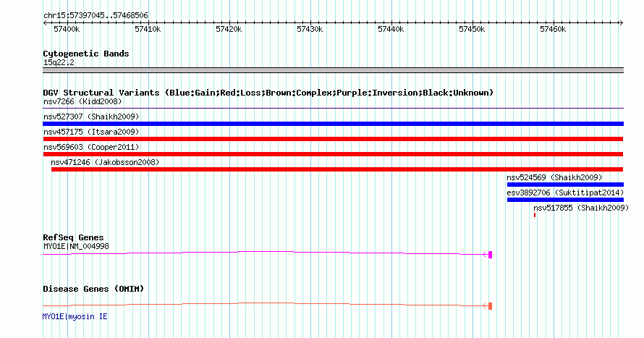Click the 57420k ruler tick label

click(x=229, y=29)
